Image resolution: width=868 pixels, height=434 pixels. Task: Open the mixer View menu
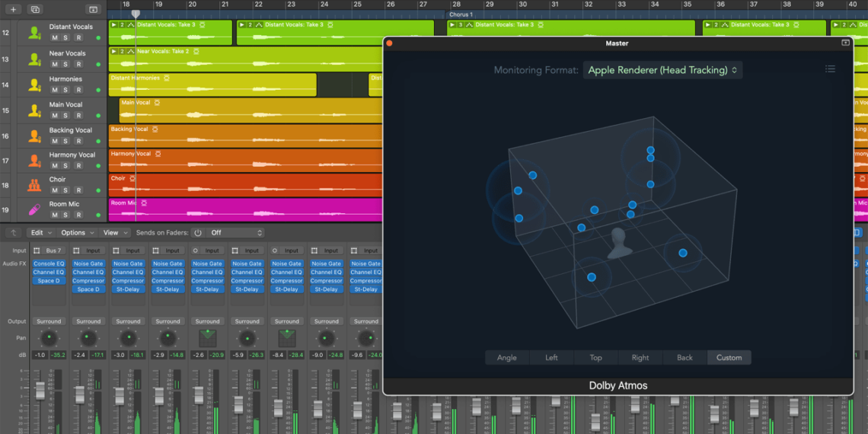115,233
